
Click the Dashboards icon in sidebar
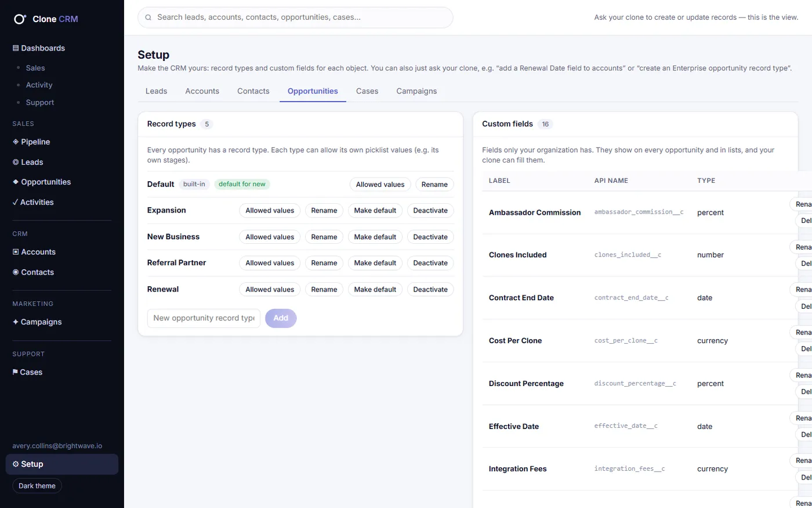[x=16, y=48]
